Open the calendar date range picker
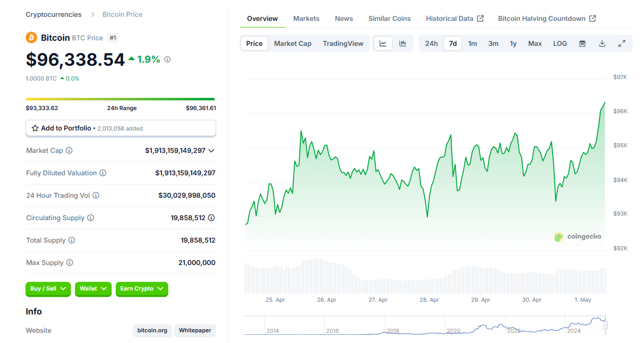The image size is (644, 343). click(x=582, y=43)
